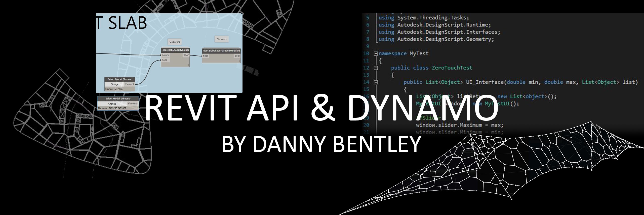Viewport: 644px width, 215px height.
Task: Click Change in Select Model Element node
Action: [114, 84]
